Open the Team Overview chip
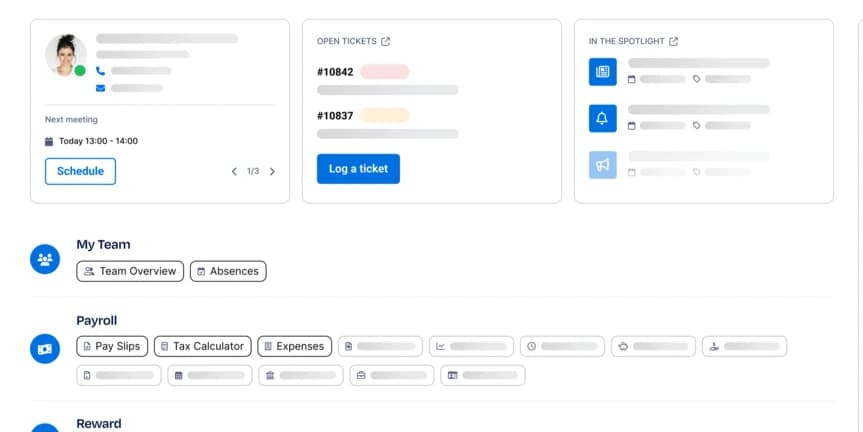Image resolution: width=863 pixels, height=432 pixels. click(x=130, y=271)
